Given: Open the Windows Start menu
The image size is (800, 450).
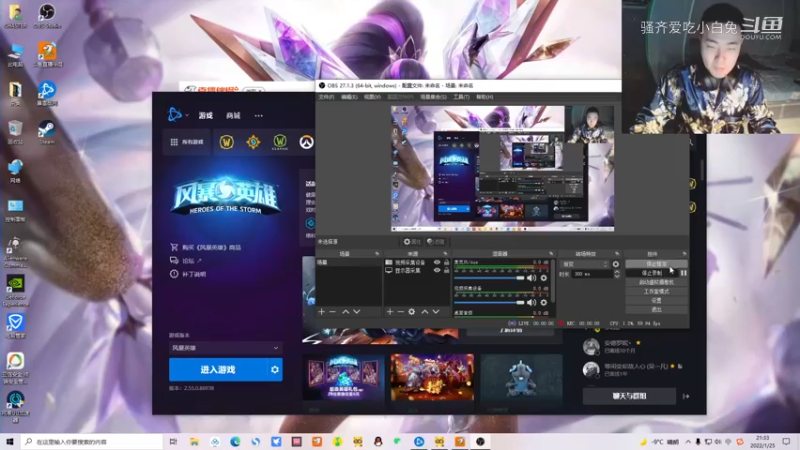Looking at the screenshot, I should tap(10, 441).
